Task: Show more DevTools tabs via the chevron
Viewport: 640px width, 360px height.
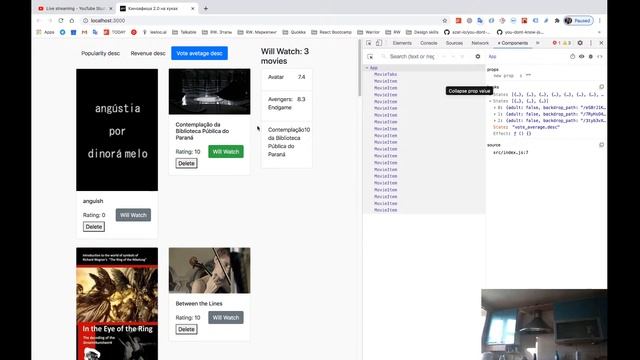Action: [538, 43]
